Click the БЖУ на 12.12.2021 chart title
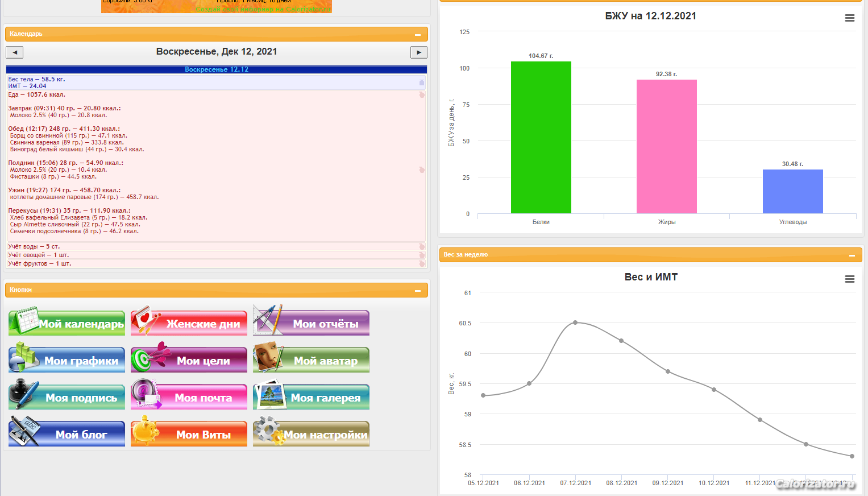 650,16
